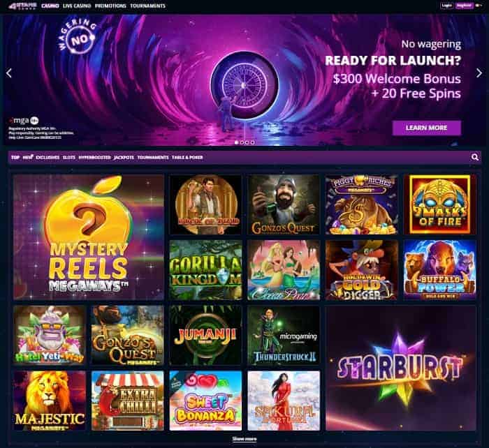Click the Login button
Screen dimensions: 489x448
point(446,6)
